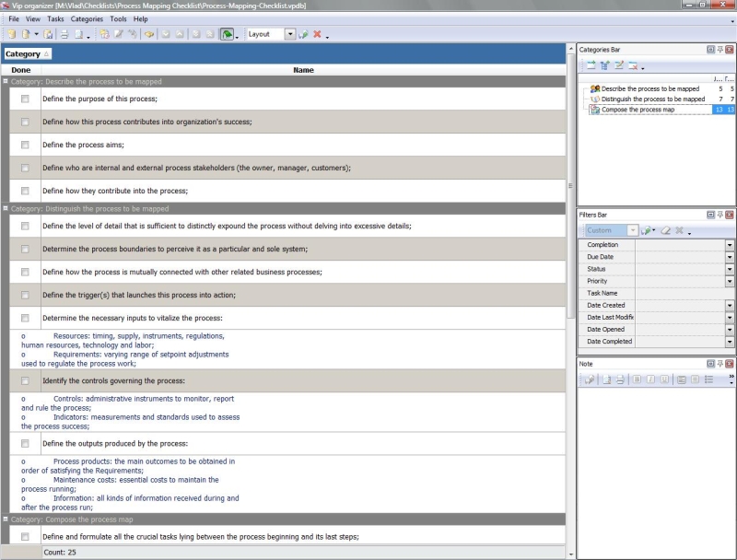Open the Layout dropdown in the toolbar
This screenshot has width=737, height=560.
tap(289, 34)
